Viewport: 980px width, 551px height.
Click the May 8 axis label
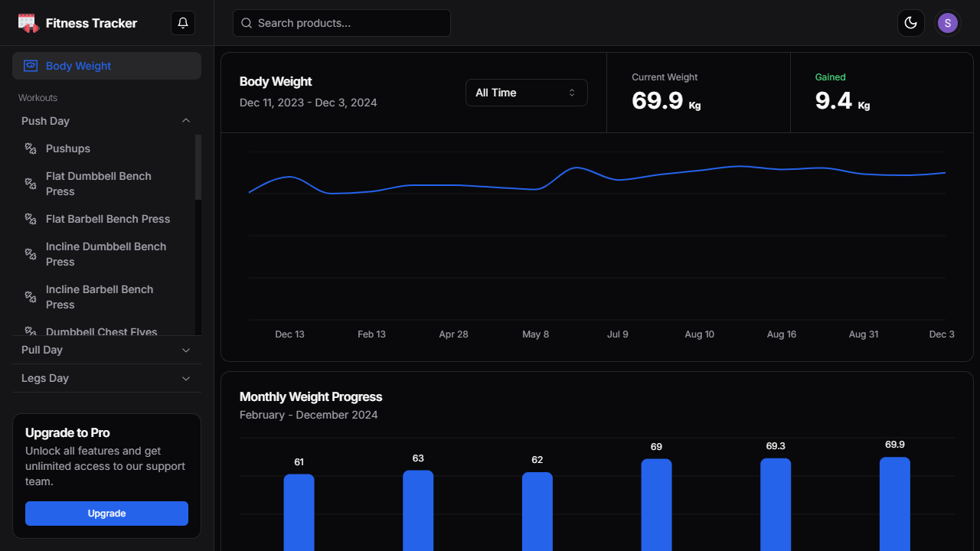click(535, 334)
